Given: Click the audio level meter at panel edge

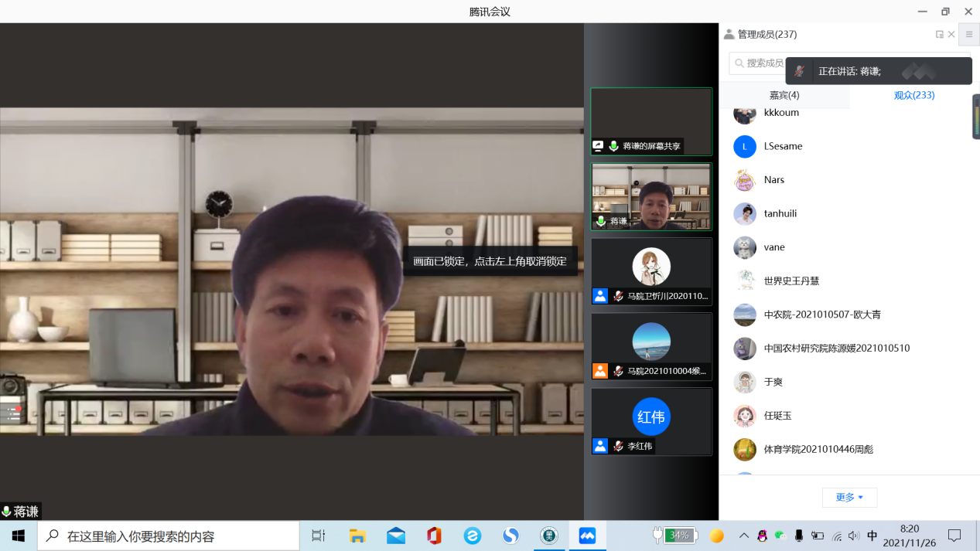Looking at the screenshot, I should pyautogui.click(x=975, y=117).
